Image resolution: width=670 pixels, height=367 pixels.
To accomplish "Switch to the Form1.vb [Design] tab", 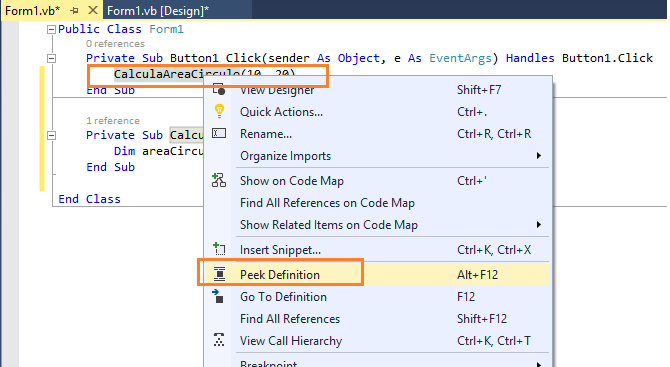I will tap(158, 11).
